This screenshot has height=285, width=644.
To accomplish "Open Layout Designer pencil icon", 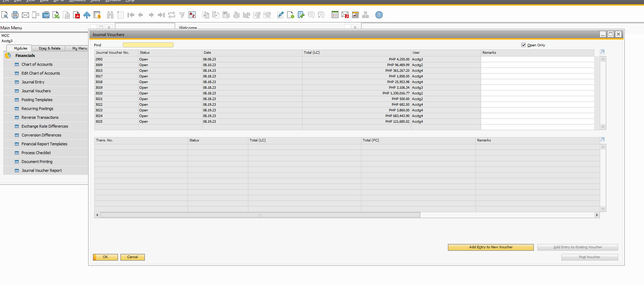I will pos(280,15).
